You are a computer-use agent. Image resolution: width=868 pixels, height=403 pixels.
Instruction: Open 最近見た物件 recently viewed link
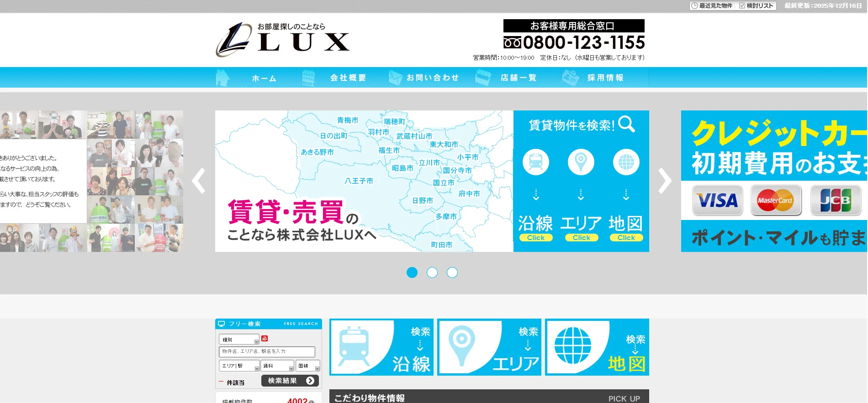712,6
